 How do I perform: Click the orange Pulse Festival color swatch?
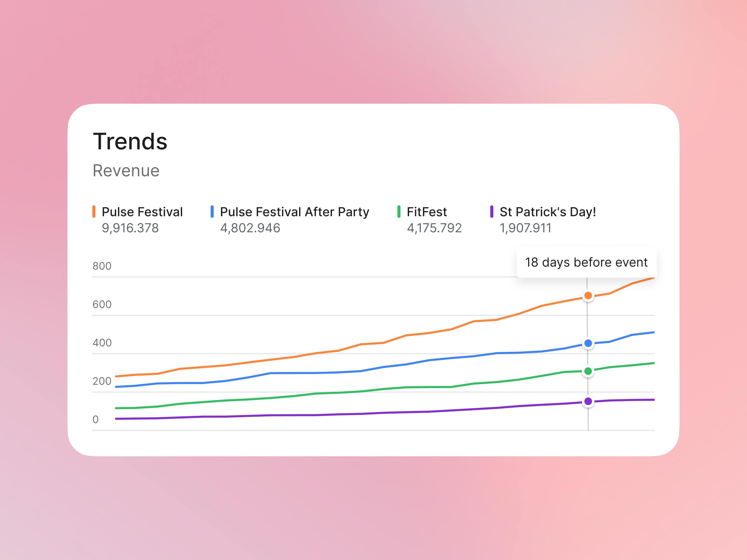click(94, 212)
